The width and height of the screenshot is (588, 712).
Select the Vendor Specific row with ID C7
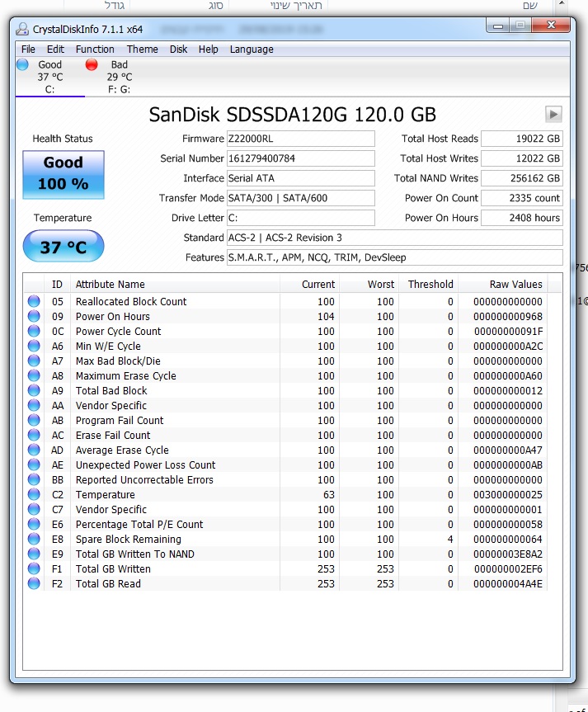pyautogui.click(x=285, y=510)
